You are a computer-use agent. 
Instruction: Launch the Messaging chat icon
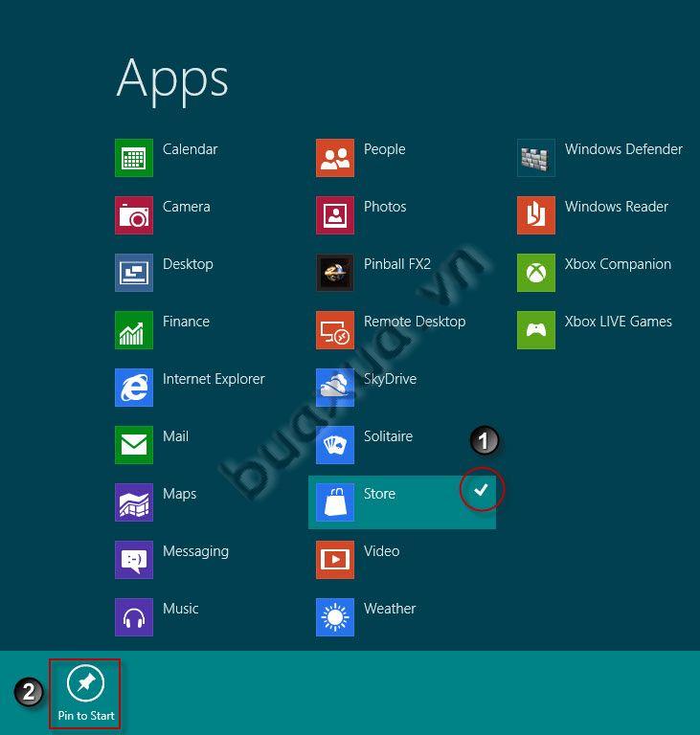point(134,560)
